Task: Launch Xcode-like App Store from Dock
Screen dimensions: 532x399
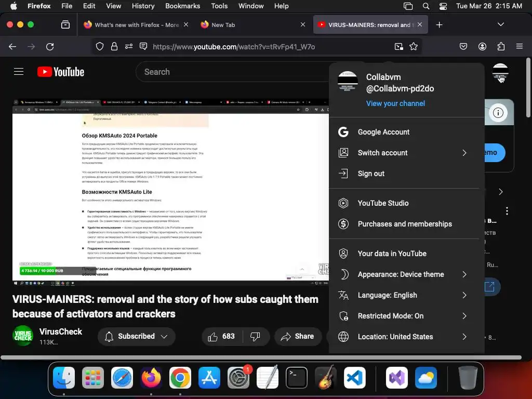Action: pyautogui.click(x=209, y=378)
